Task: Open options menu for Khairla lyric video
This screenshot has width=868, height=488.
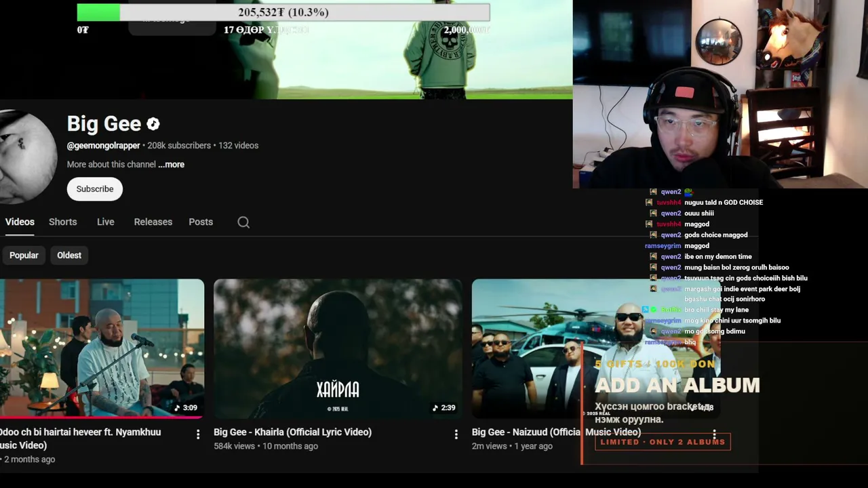Action: click(x=456, y=434)
